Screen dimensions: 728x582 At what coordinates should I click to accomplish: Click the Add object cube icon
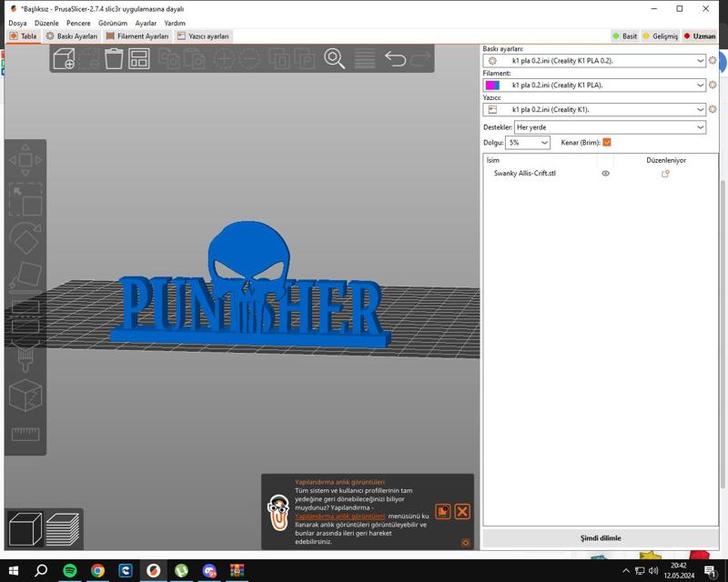tap(64, 59)
